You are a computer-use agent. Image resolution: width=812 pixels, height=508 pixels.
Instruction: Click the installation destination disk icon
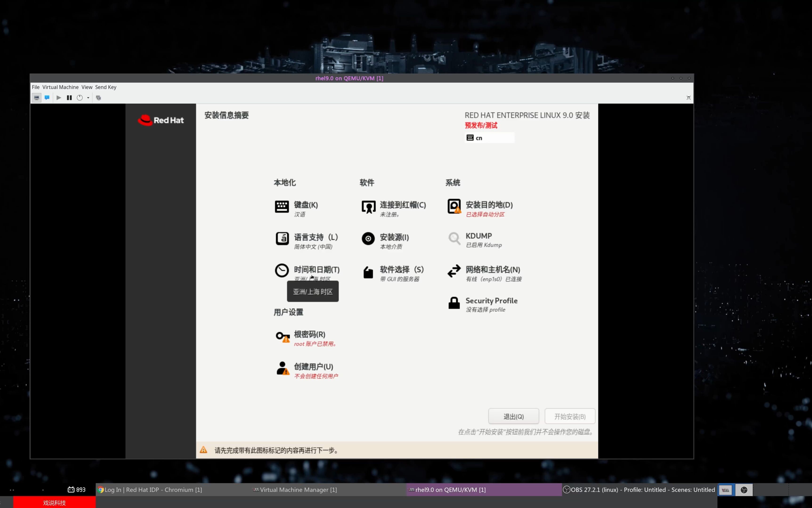(x=454, y=206)
